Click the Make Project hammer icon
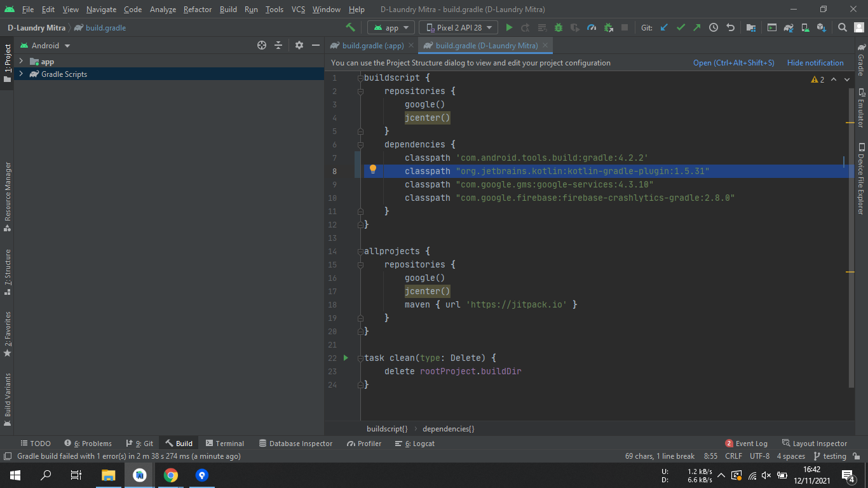Viewport: 868px width, 488px height. click(350, 27)
